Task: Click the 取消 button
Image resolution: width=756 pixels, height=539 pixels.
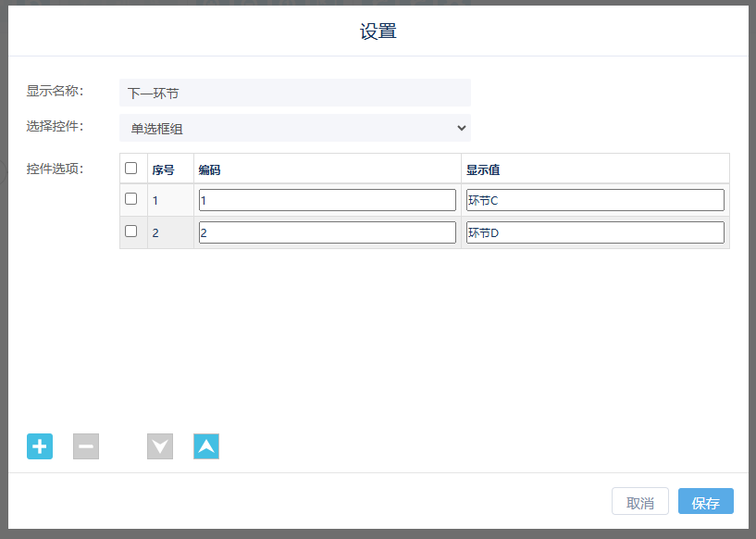Action: click(639, 502)
